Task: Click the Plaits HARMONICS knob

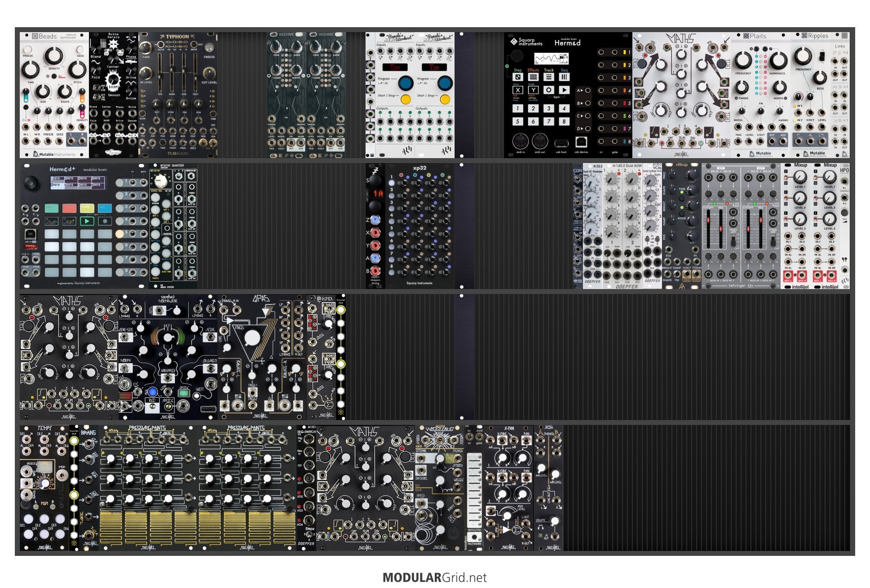Action: (x=778, y=60)
